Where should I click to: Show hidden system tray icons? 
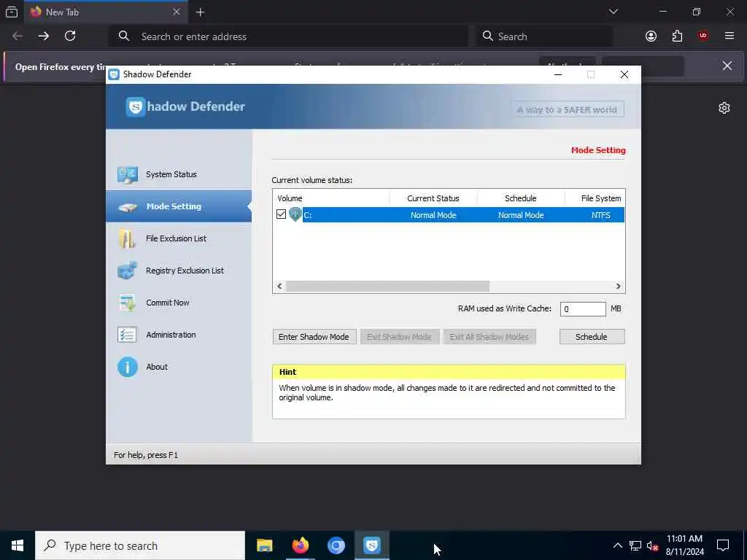coord(617,545)
